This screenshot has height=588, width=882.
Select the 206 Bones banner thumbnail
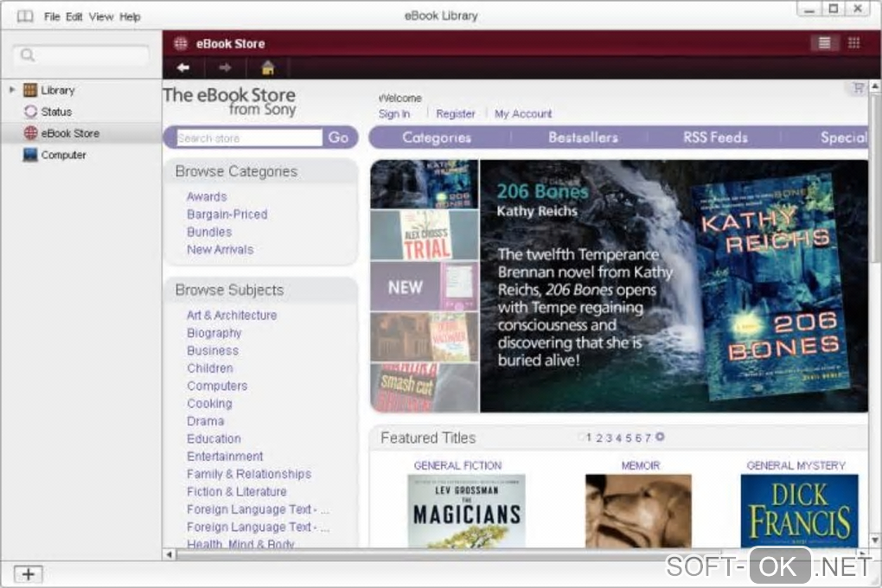click(425, 184)
